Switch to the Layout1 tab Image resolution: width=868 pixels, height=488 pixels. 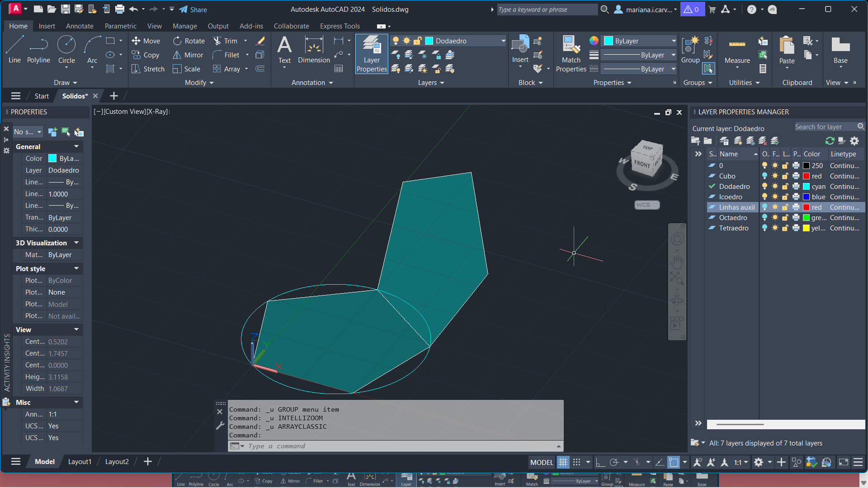tap(80, 462)
